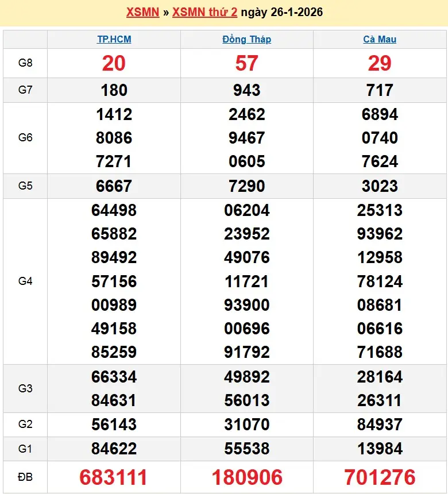
Task: Click the G4 row label
Action: pos(25,281)
